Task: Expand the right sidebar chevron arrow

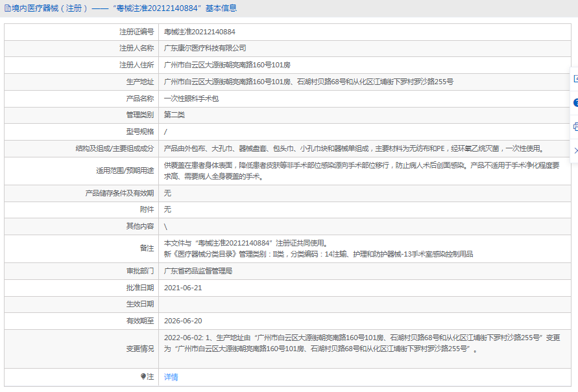Action: [x=575, y=150]
